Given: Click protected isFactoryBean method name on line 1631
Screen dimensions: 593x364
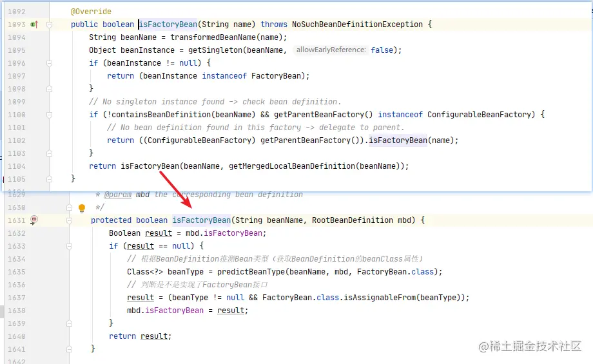Looking at the screenshot, I should click(x=202, y=220).
